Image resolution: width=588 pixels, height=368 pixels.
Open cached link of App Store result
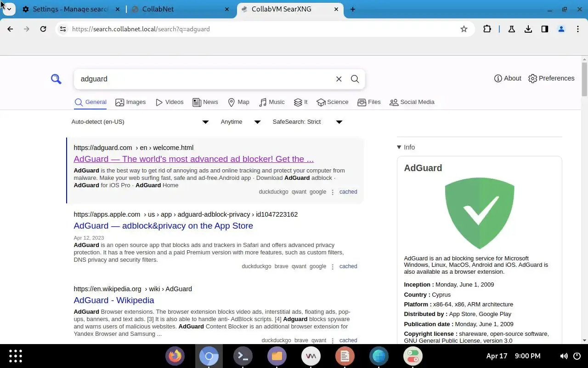point(348,266)
